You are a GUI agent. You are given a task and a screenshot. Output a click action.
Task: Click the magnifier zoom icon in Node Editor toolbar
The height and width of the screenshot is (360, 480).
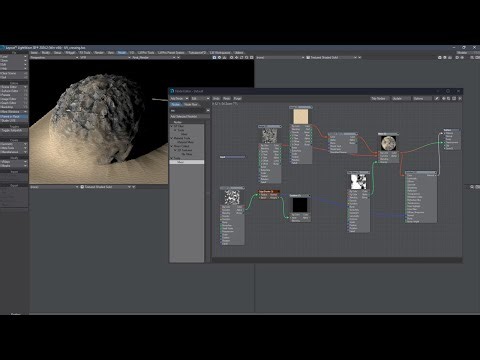(449, 99)
